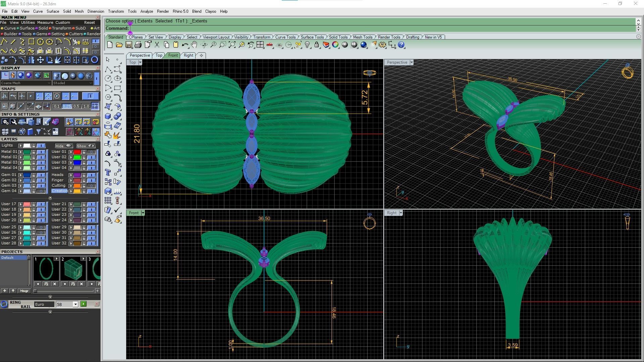Click the Mngr button in Projects
The image size is (644, 362).
pyautogui.click(x=24, y=291)
